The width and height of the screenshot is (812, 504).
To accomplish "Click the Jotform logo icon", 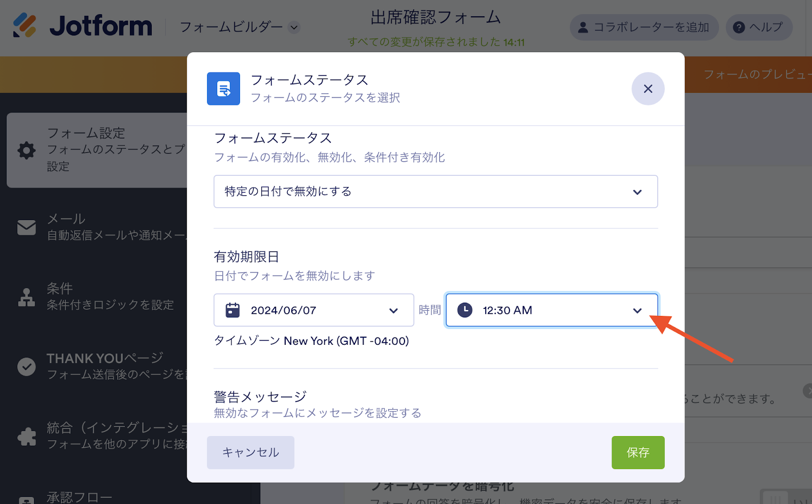I will 24,25.
